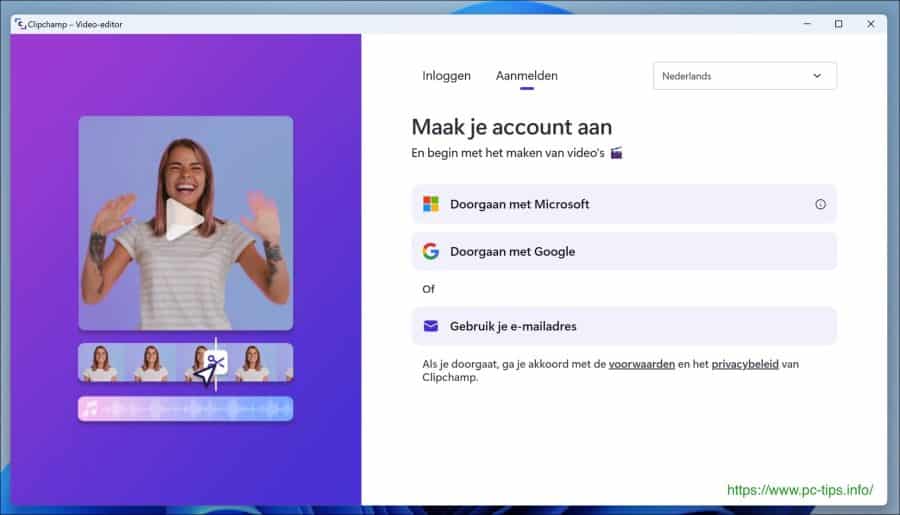Select Gebruik je e-mailadres option
Image resolution: width=900 pixels, height=515 pixels.
click(x=624, y=326)
